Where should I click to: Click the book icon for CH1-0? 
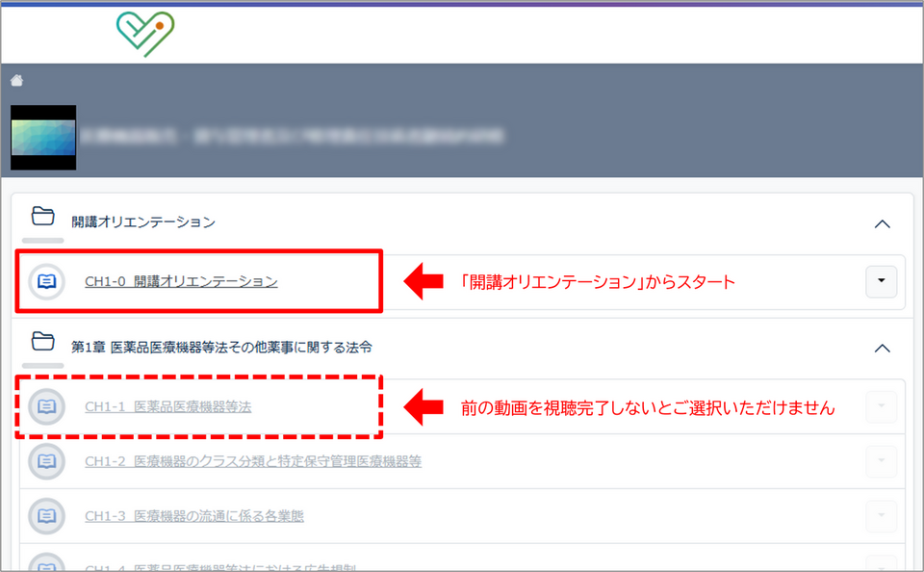[47, 281]
